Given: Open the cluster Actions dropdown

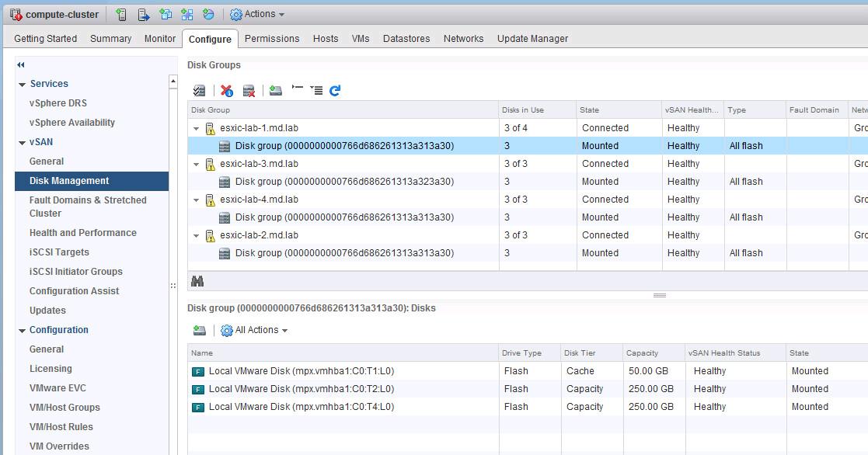Looking at the screenshot, I should coord(257,15).
